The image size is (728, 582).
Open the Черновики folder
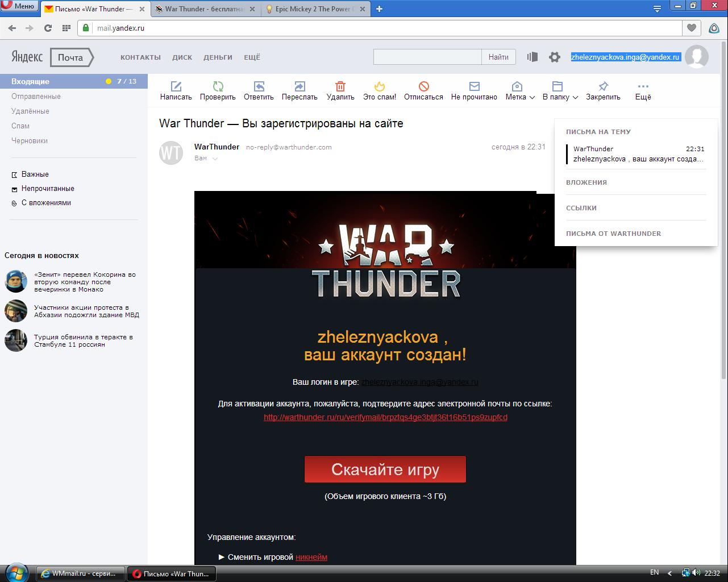(30, 140)
